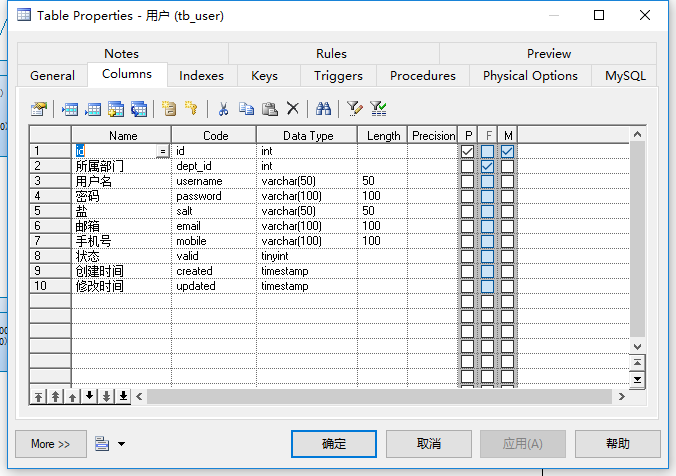The height and width of the screenshot is (476, 676).
Task: Open the Procedures tab
Action: click(422, 76)
